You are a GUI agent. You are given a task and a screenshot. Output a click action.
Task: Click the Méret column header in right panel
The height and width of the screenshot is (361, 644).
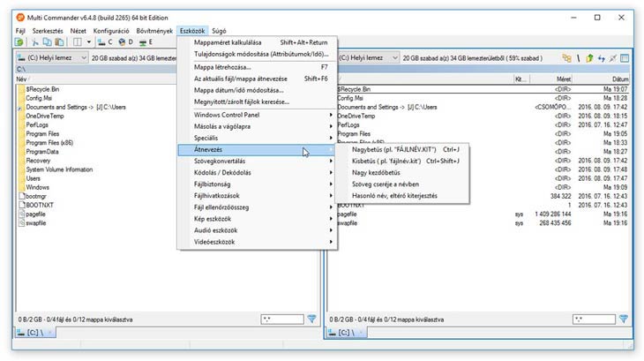[x=562, y=79]
